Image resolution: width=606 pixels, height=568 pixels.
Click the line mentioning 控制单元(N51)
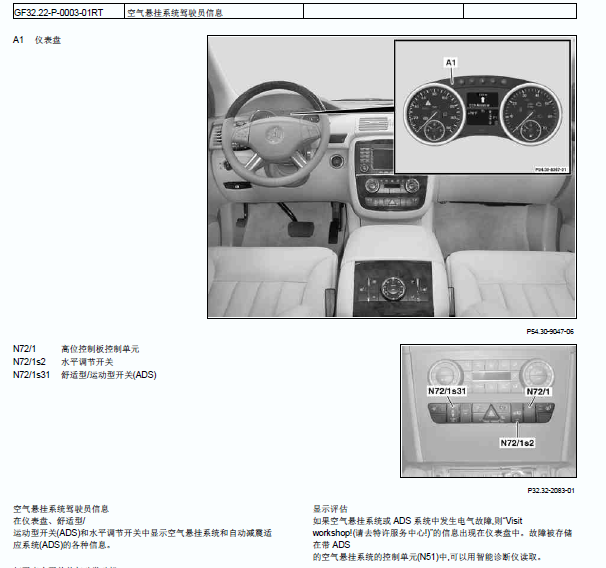[427, 557]
